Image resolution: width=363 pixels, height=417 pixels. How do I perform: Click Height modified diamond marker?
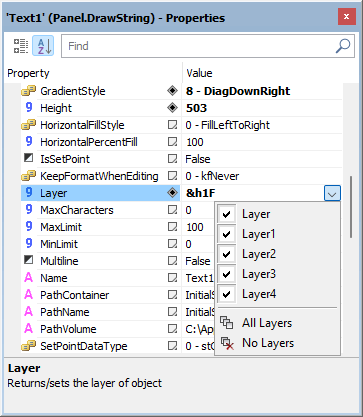tap(172, 108)
